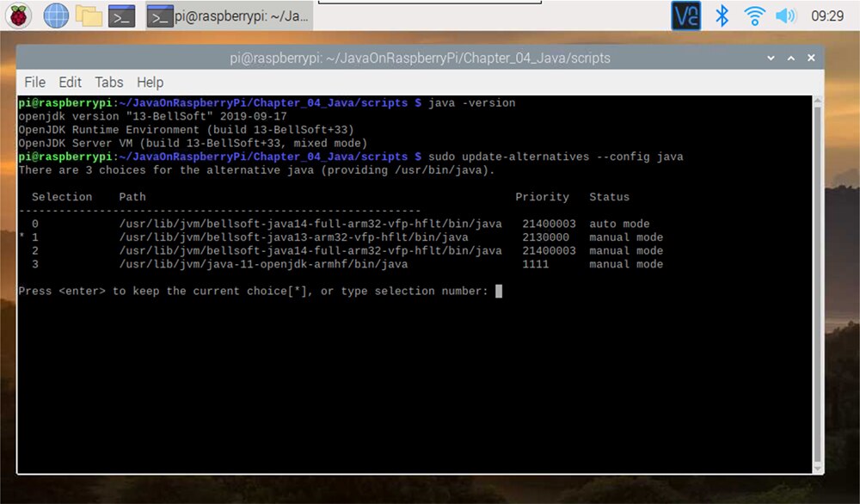
Task: Click the bellsoft-java13 path in row 1
Action: coord(293,237)
